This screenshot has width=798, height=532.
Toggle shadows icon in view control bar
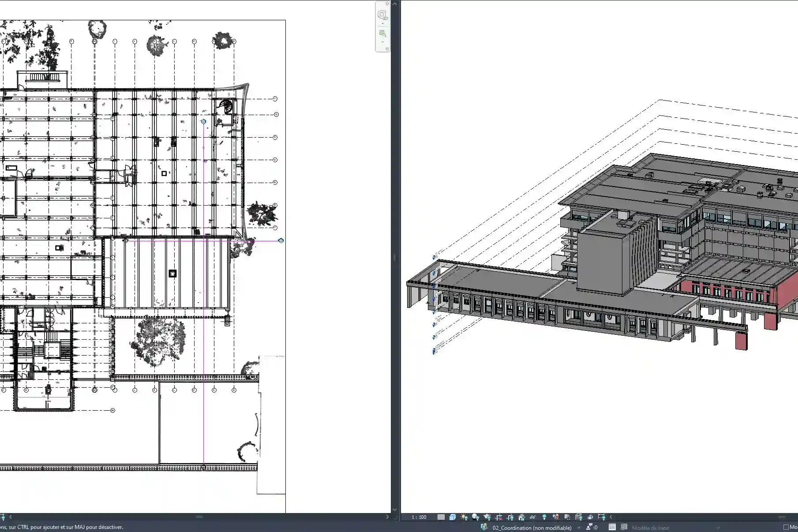(475, 517)
